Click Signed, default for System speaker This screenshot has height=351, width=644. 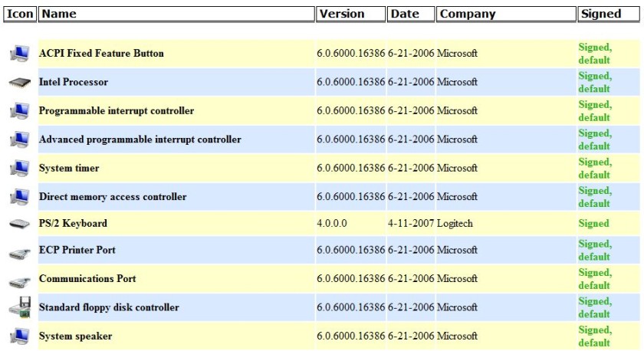(x=595, y=336)
